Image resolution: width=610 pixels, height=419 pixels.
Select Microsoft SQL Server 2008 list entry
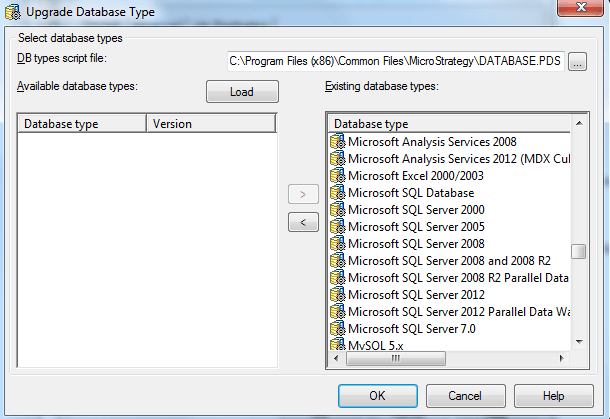415,244
